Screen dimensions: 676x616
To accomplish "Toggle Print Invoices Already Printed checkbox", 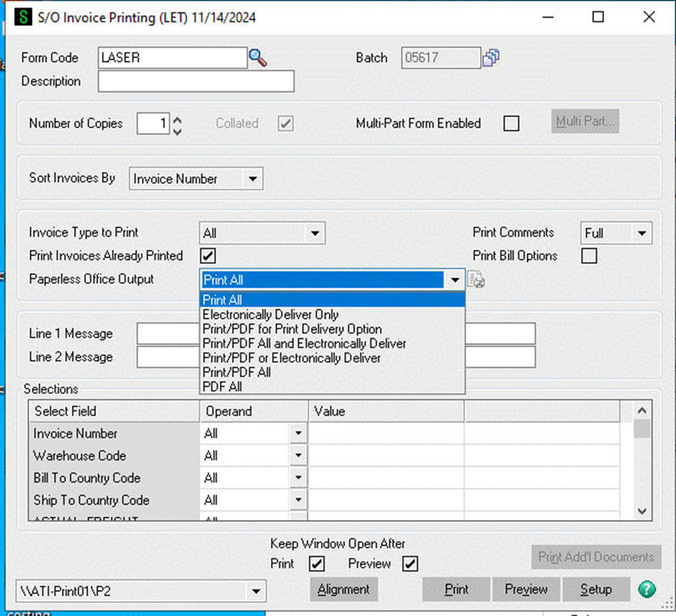I will (x=208, y=255).
